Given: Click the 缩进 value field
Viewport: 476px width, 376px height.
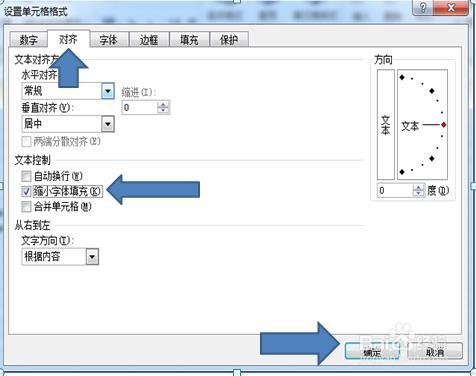Looking at the screenshot, I should coord(139,107).
